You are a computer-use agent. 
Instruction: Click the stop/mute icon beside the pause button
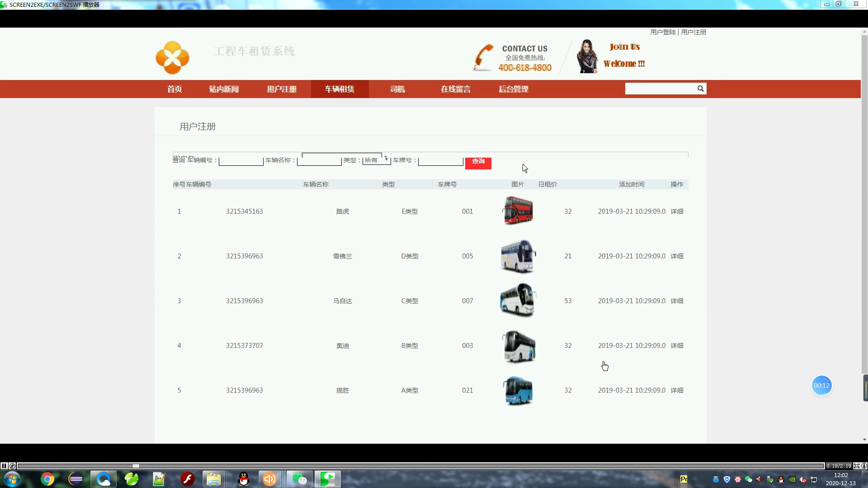(x=13, y=466)
